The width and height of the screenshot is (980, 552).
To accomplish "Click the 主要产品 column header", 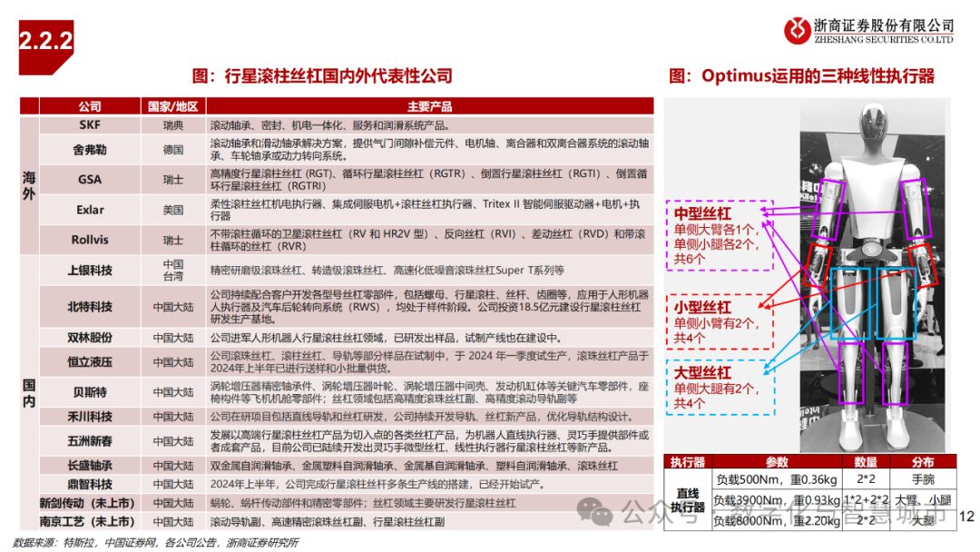I will pyautogui.click(x=430, y=106).
